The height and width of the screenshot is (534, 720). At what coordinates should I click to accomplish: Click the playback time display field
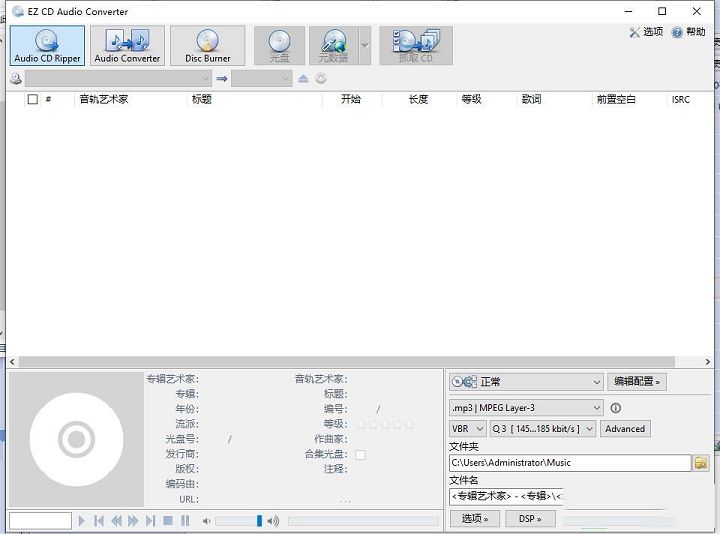pyautogui.click(x=40, y=521)
